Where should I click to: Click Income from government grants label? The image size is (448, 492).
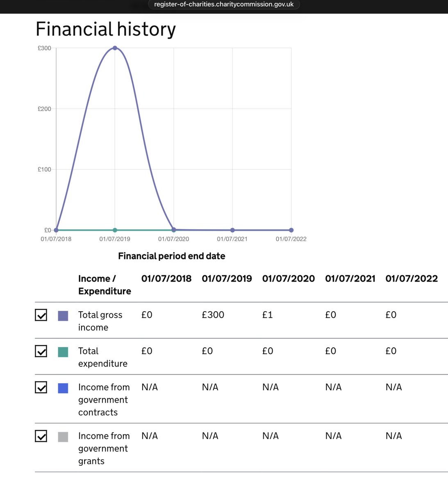coord(104,449)
